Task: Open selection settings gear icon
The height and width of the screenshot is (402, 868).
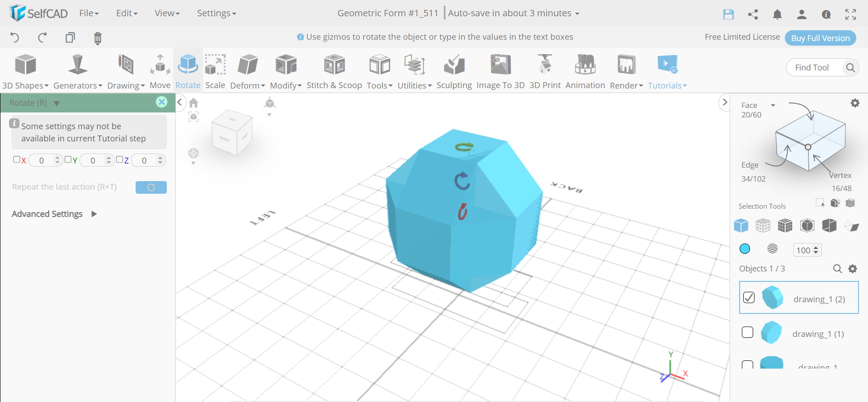Action: point(855,103)
